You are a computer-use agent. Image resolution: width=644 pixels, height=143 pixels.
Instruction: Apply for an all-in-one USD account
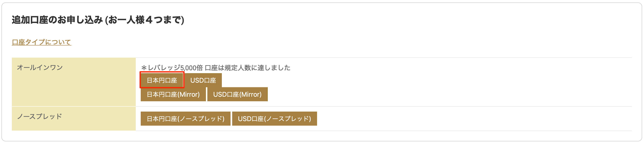click(x=203, y=80)
